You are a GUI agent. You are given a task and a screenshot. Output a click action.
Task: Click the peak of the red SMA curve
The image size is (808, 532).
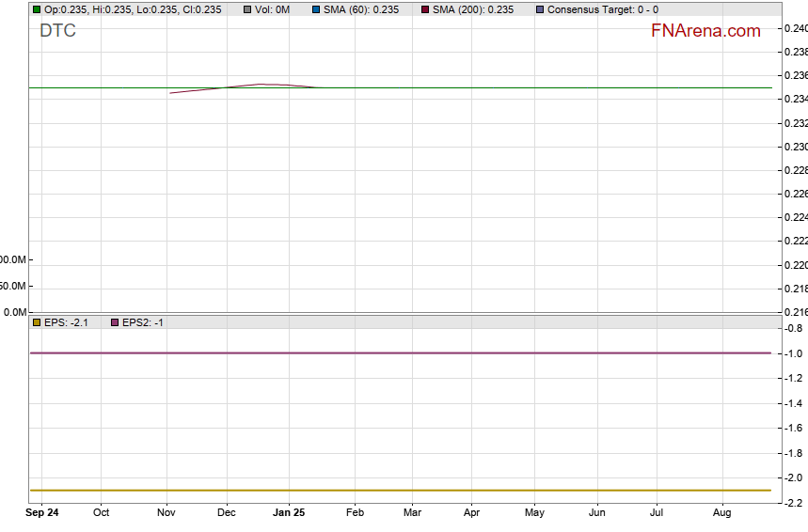pos(263,85)
